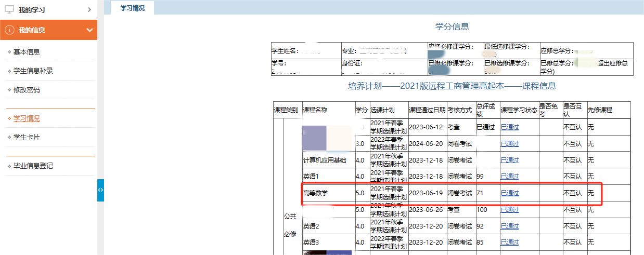Click 已通过 link for 高等数学
Screen dimensions: 644x255
tap(509, 193)
